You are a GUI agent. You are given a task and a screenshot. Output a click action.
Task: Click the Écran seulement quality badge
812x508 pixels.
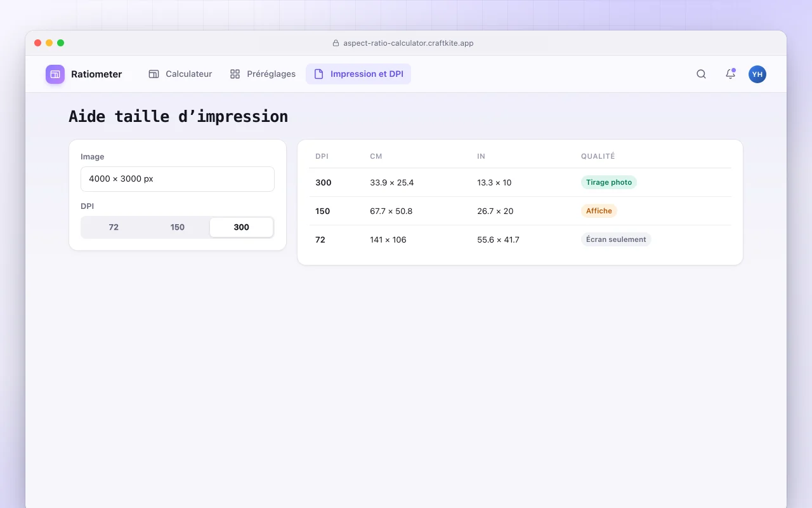(x=616, y=239)
